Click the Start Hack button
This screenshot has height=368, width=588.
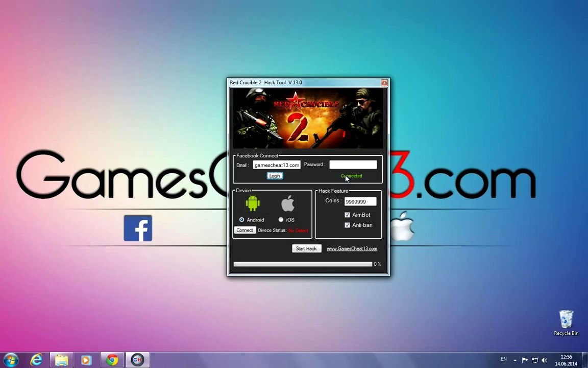[306, 248]
